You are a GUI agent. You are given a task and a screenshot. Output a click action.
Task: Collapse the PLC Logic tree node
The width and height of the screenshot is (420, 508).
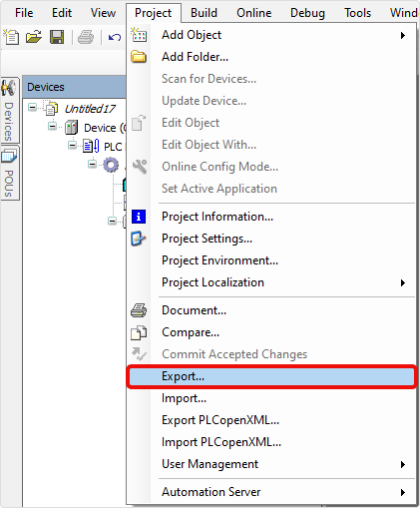pos(72,146)
